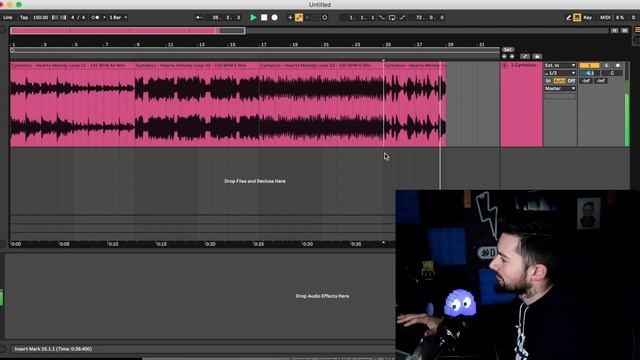This screenshot has width=640, height=360.
Task: Click the 150.00 tempo field
Action: [40, 18]
